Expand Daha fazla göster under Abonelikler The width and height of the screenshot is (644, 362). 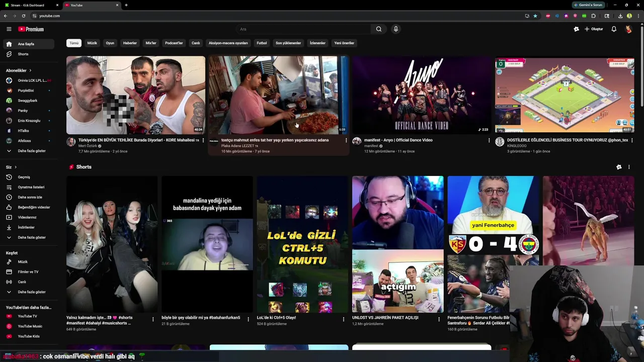coord(28,151)
